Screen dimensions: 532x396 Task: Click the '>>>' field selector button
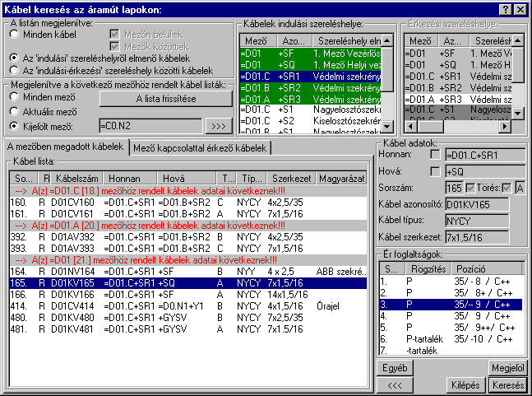tap(219, 126)
